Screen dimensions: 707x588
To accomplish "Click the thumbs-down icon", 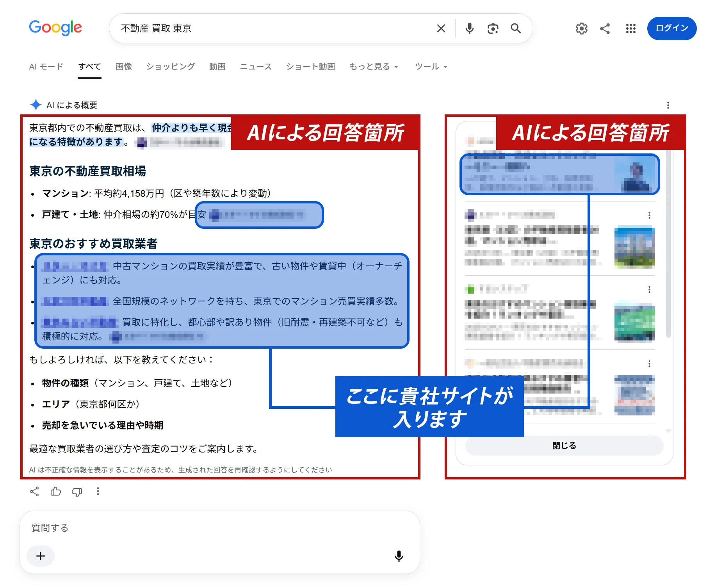I will pos(77,492).
